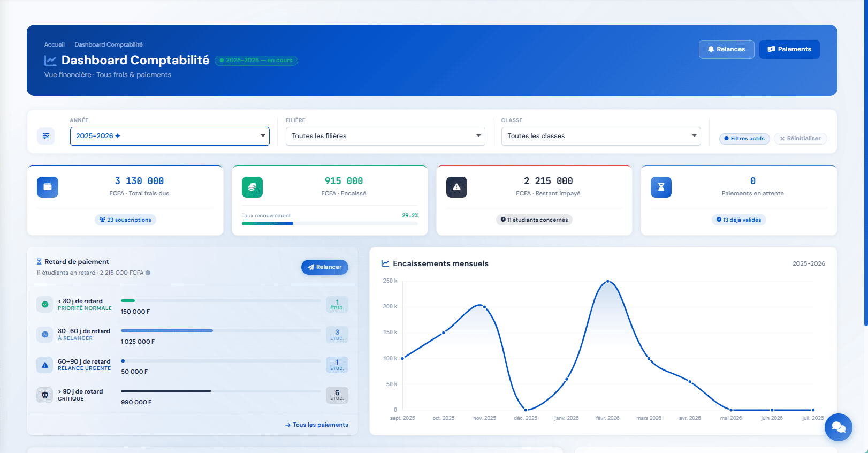Click the Filtres actifs badge
Image resolution: width=868 pixels, height=453 pixels.
[744, 139]
